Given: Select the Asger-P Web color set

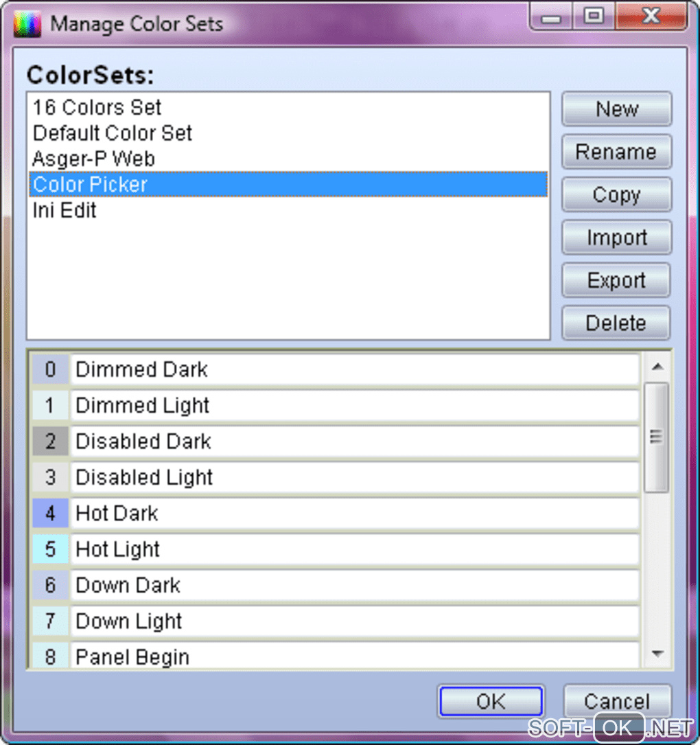Looking at the screenshot, I should (93, 159).
